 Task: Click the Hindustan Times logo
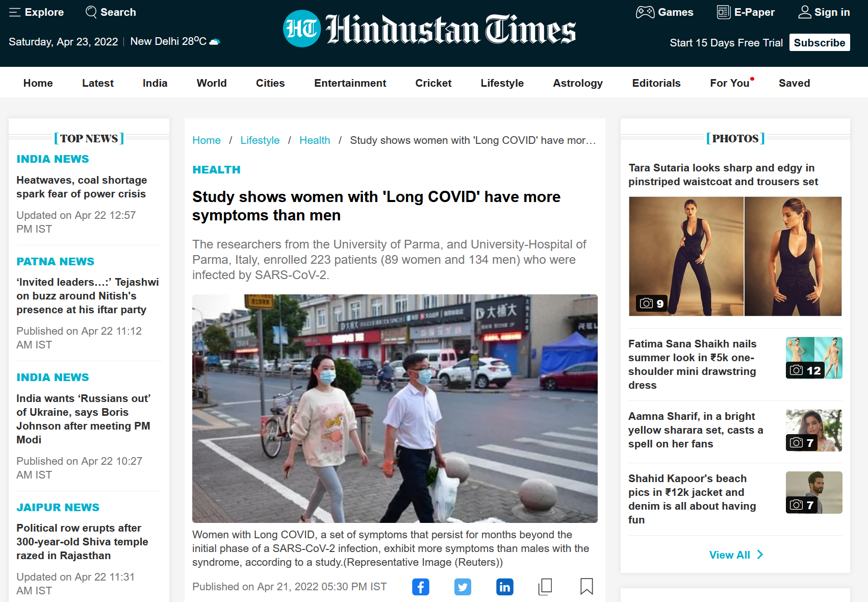click(429, 29)
